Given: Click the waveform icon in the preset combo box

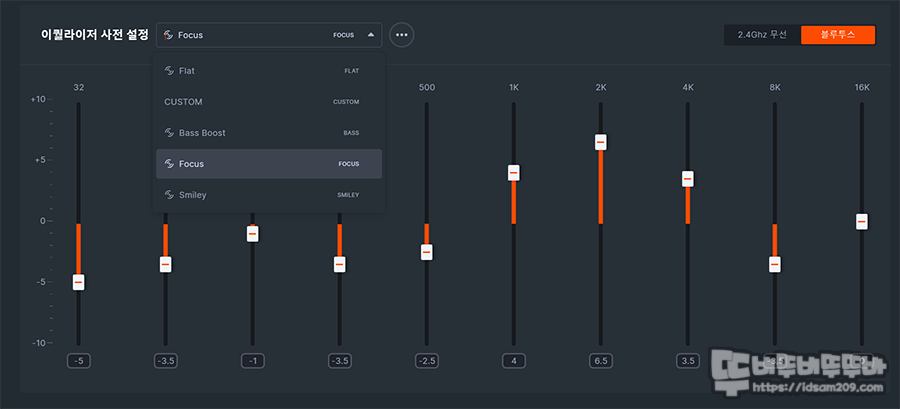Looking at the screenshot, I should click(x=169, y=35).
